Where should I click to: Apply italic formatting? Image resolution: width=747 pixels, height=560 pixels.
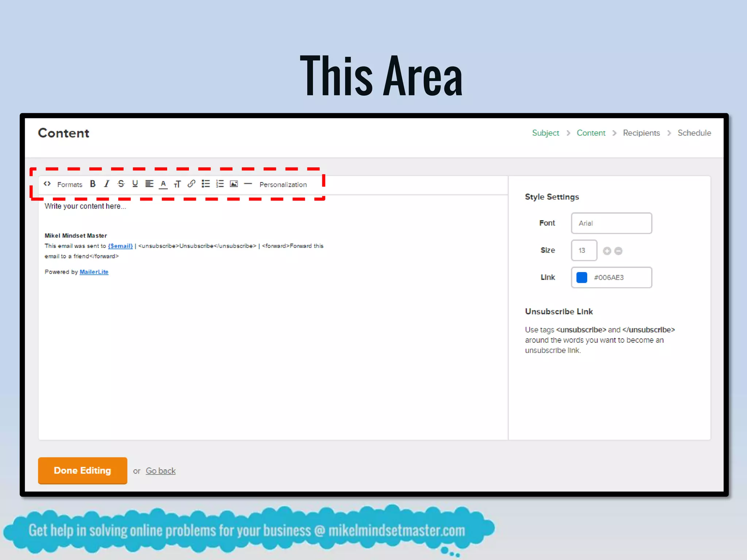pyautogui.click(x=107, y=184)
